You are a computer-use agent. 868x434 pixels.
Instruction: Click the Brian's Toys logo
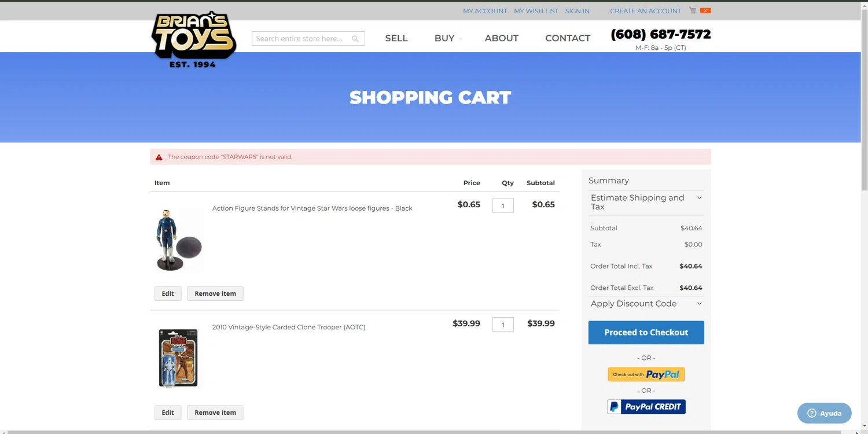(x=194, y=39)
